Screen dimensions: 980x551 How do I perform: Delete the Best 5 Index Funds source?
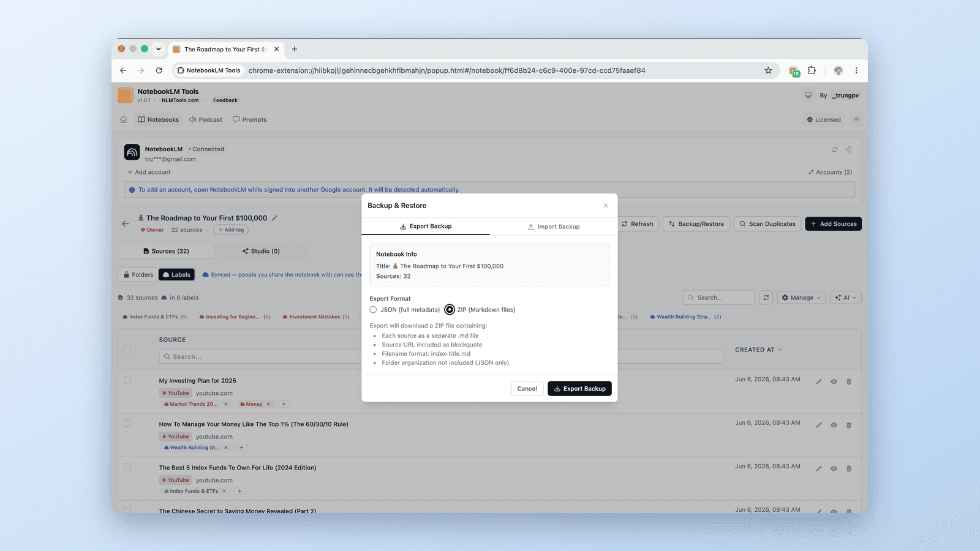pyautogui.click(x=849, y=469)
